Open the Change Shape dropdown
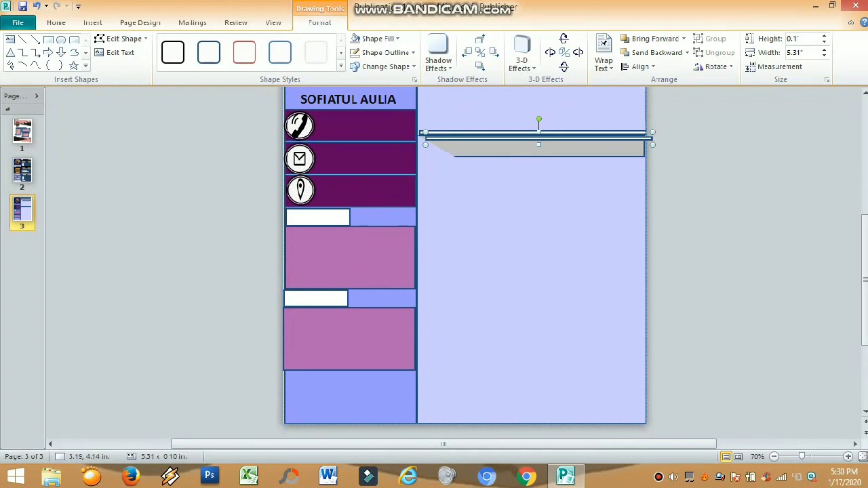868x488 pixels. click(383, 66)
